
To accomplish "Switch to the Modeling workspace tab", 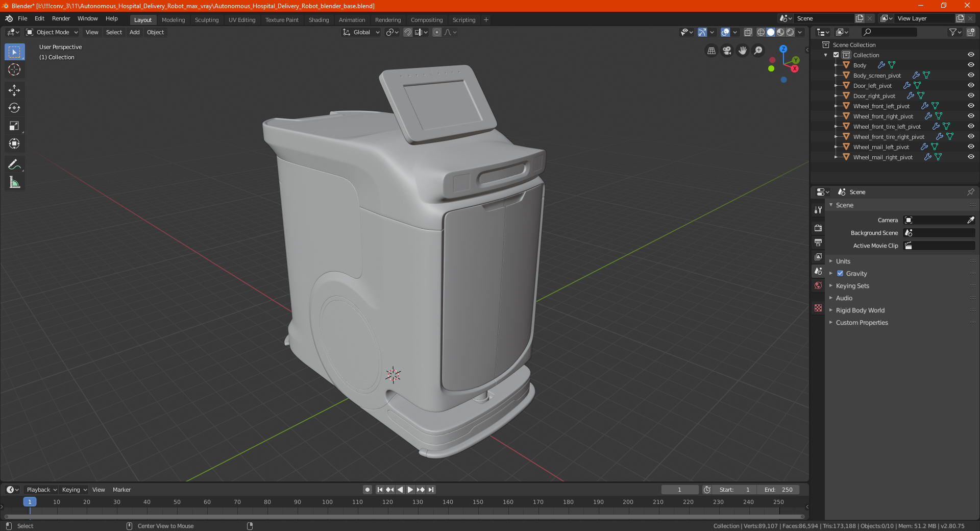I will pos(173,20).
